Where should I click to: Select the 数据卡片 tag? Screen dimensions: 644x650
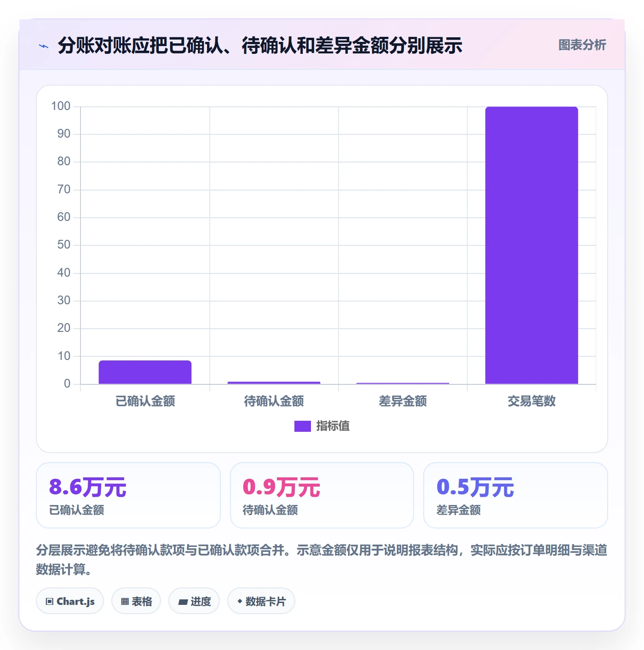point(261,601)
